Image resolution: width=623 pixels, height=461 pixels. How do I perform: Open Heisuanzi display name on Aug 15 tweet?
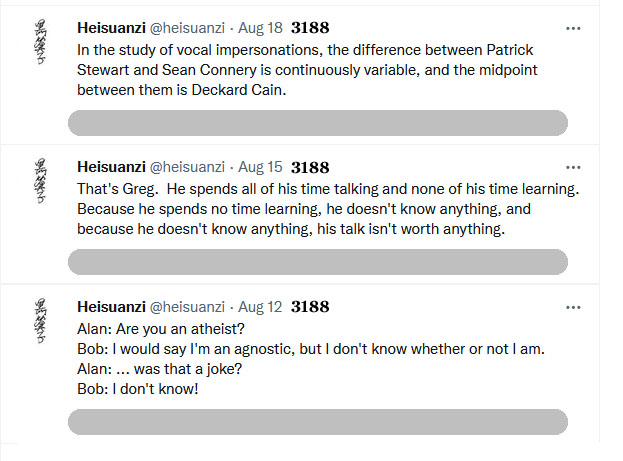(x=110, y=167)
